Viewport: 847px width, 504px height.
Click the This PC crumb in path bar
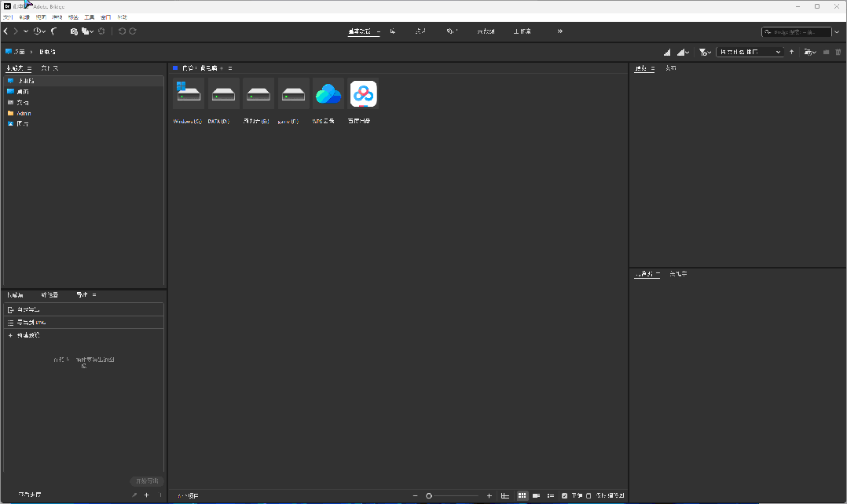47,52
